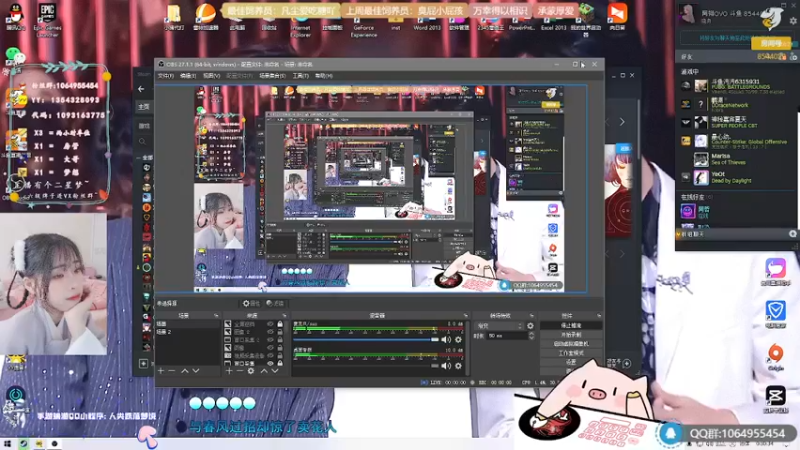
Task: Open 场景集合 menu in OBS
Action: pyautogui.click(x=272, y=76)
